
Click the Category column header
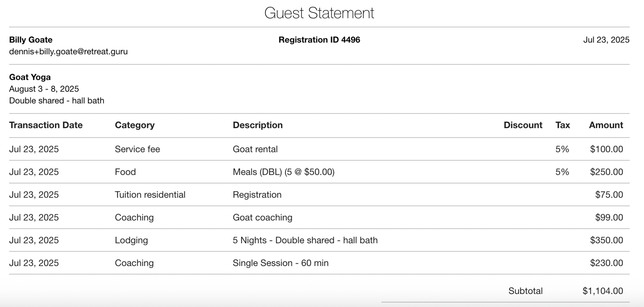tap(134, 125)
